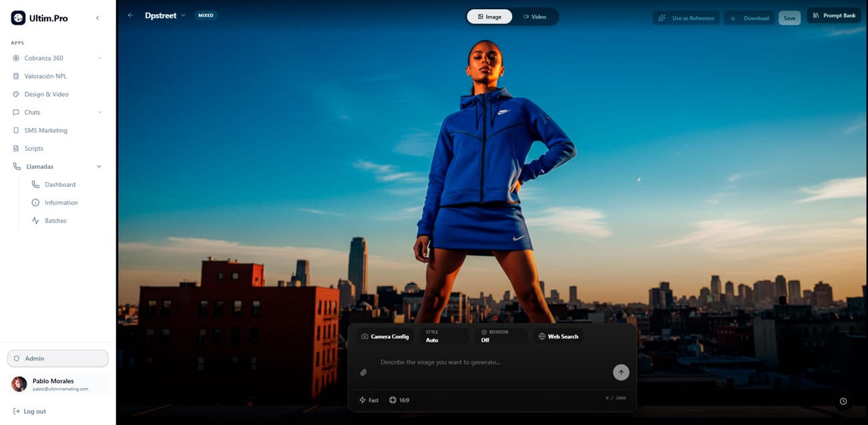This screenshot has height=425, width=868.
Task: Toggle the Fast generation mode
Action: tap(369, 400)
